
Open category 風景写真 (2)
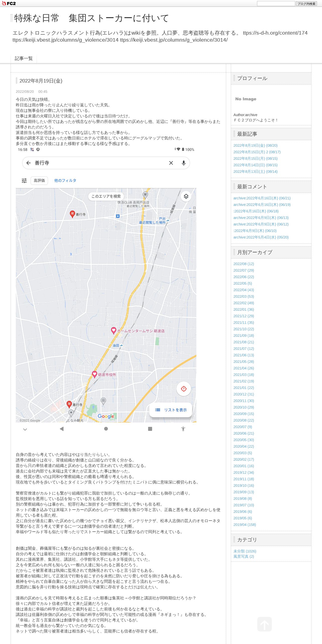244,556
